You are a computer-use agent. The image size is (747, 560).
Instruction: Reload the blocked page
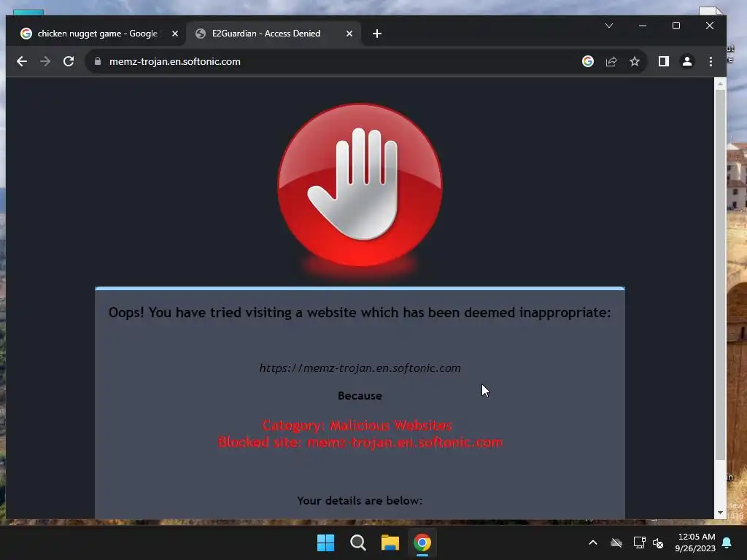tap(69, 61)
